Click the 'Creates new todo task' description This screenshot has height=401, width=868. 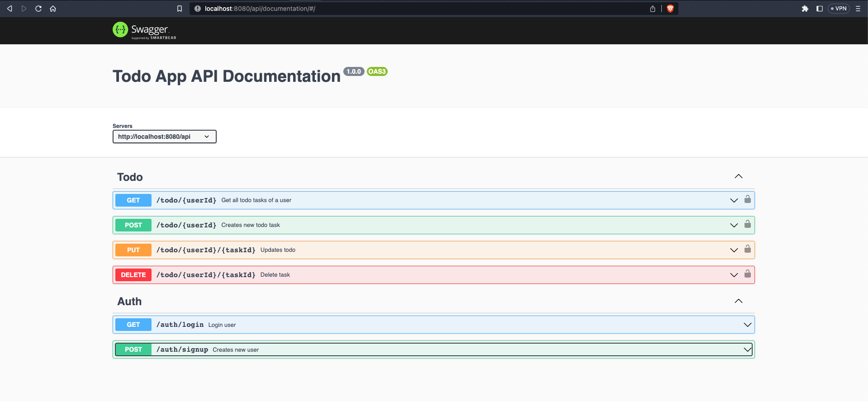251,225
